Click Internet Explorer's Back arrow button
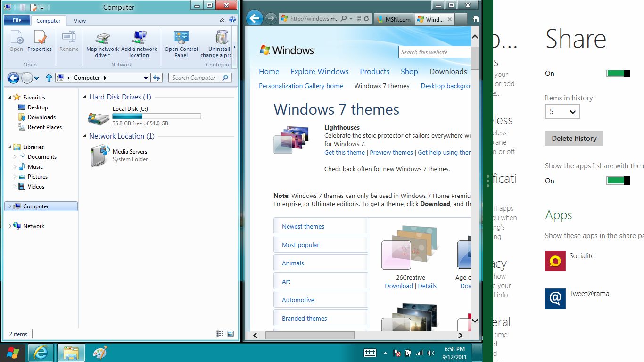Viewport: 644px width, 362px height. [x=255, y=19]
